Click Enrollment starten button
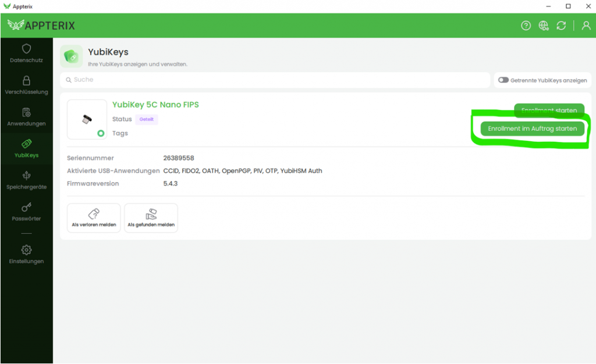 [549, 110]
